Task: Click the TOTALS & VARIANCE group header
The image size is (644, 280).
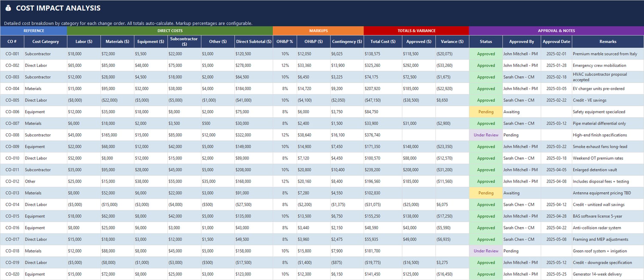Action: (x=416, y=31)
